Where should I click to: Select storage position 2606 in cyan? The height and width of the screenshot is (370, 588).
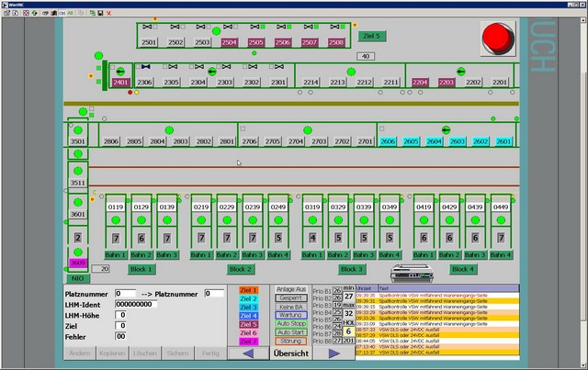point(389,141)
